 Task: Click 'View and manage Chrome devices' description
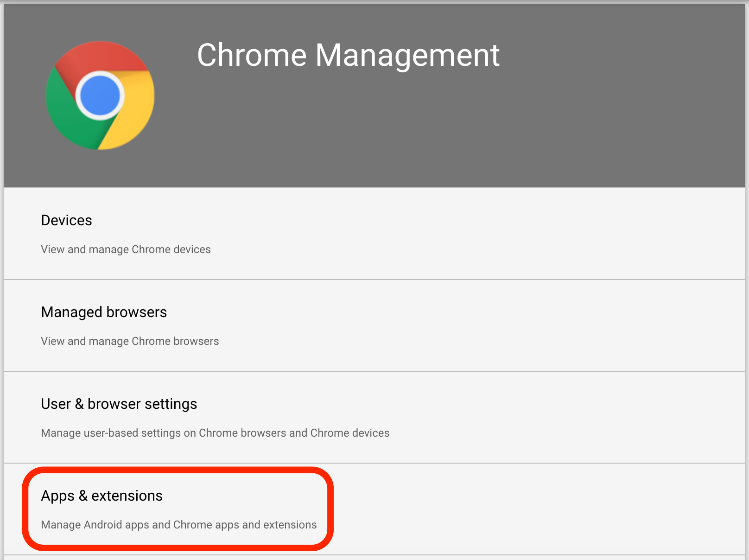click(x=126, y=249)
